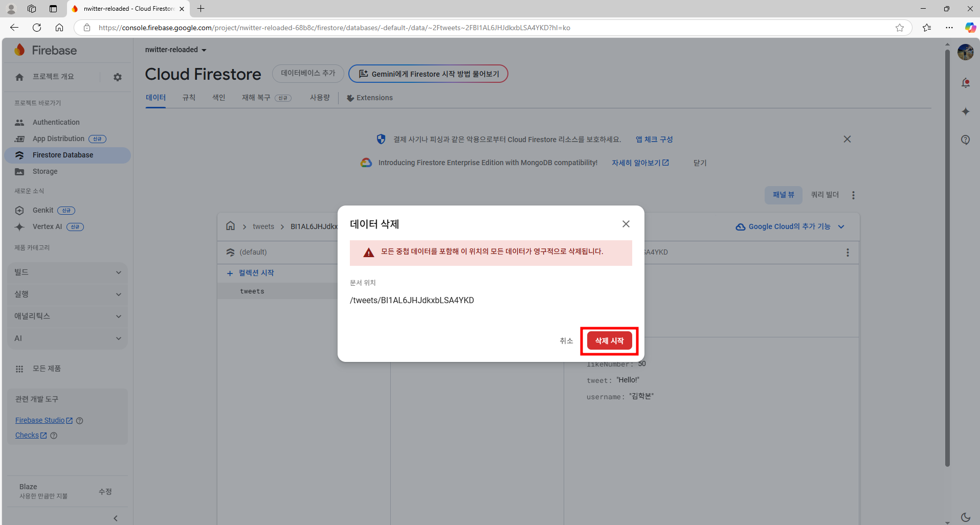This screenshot has height=525, width=980.
Task: Open account avatar
Action: click(966, 52)
